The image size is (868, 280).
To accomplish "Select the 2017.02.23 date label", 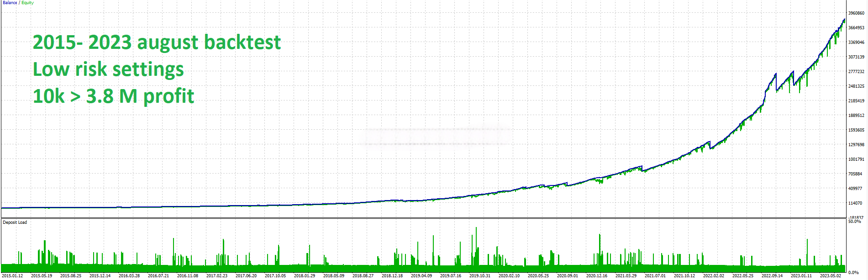I will (216, 276).
